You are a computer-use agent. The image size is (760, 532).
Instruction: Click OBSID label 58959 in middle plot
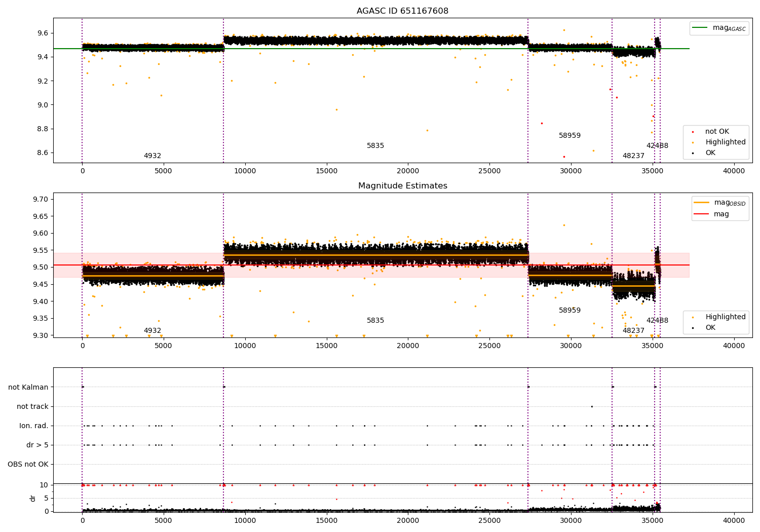tap(569, 311)
